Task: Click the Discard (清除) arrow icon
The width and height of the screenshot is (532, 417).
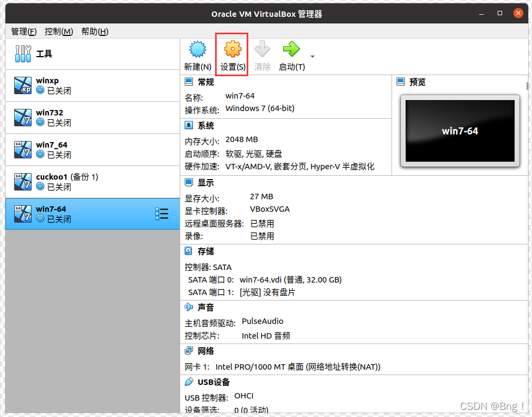Action: [x=262, y=50]
